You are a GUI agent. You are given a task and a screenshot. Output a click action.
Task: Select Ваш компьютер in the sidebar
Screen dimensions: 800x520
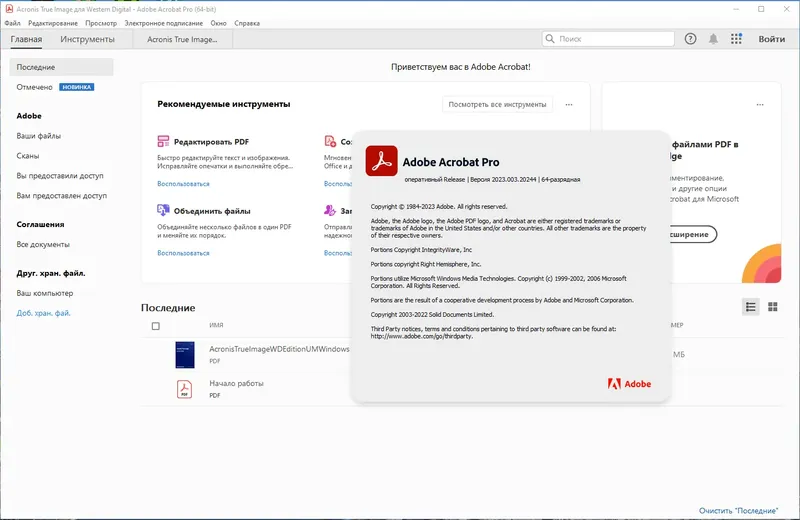(x=44, y=293)
